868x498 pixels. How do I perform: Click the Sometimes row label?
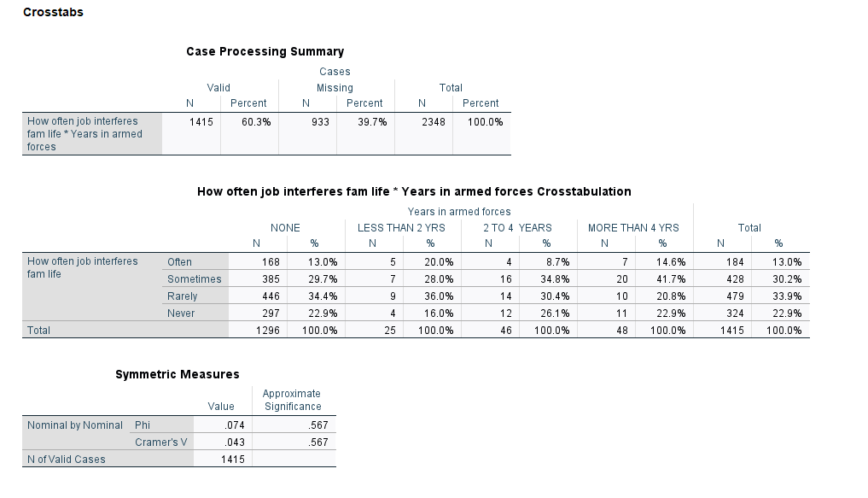click(195, 279)
